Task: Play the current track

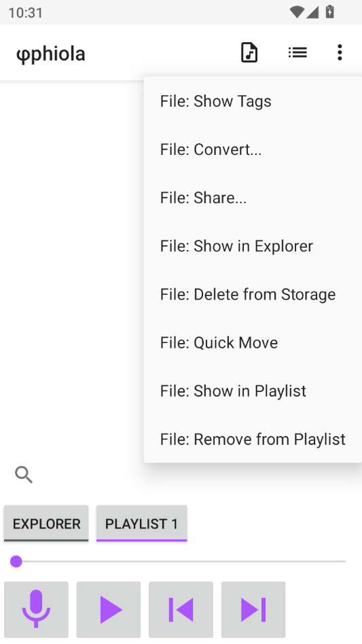Action: click(x=109, y=609)
